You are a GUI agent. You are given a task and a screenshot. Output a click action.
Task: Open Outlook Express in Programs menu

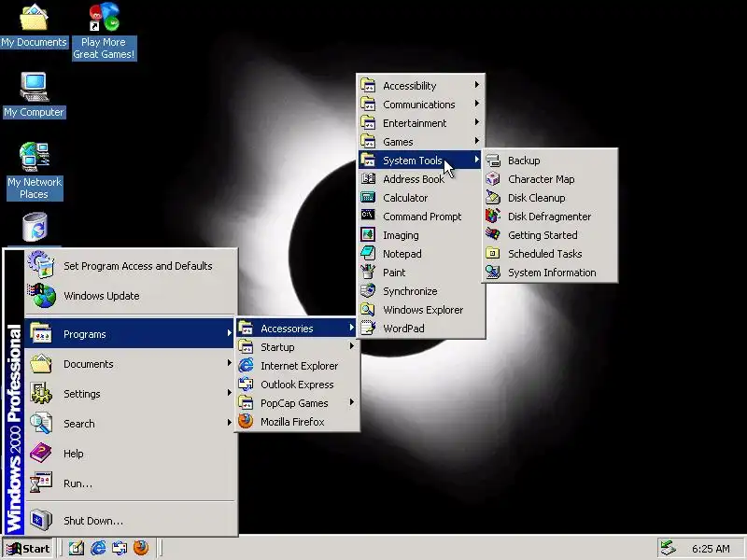[x=296, y=385]
